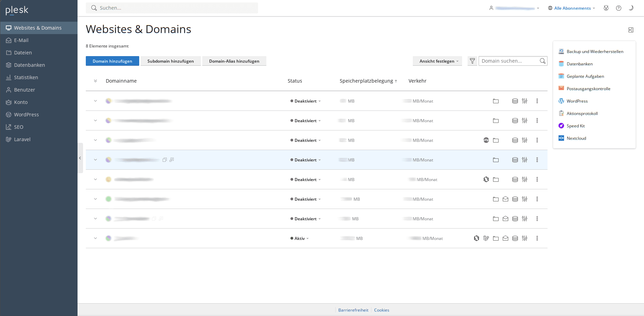Open the E-Mail sidebar section

(39, 40)
